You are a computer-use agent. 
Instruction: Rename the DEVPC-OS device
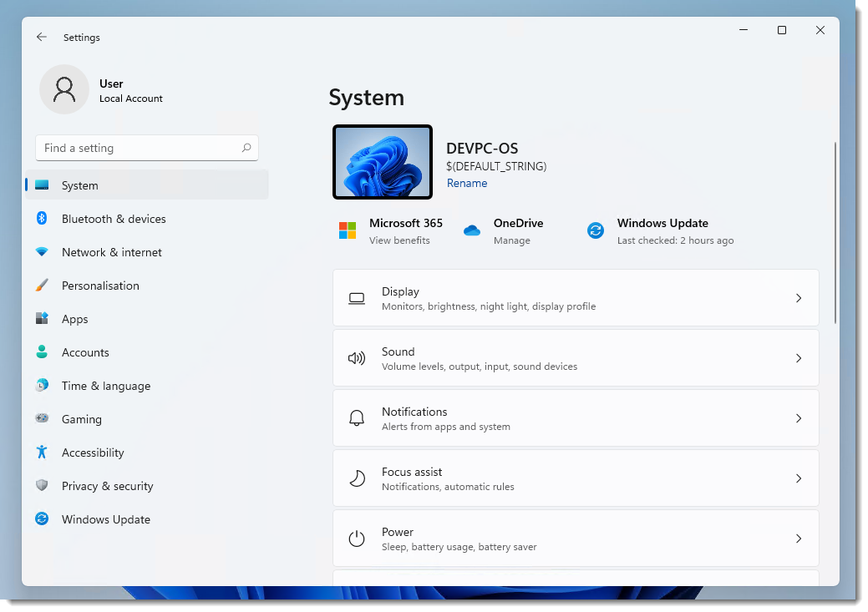point(467,183)
